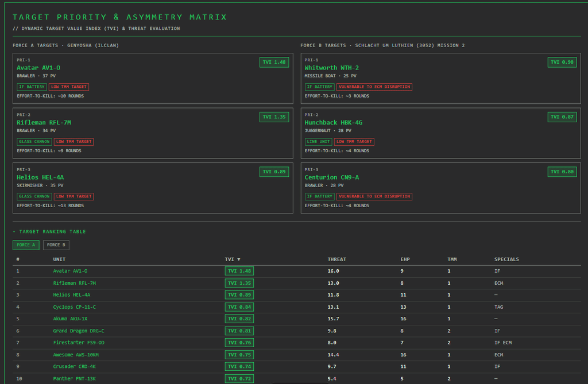Screen dimensions: 588x384
Task: Click threat value 15.7 in Akuma row
Action: 333,319
